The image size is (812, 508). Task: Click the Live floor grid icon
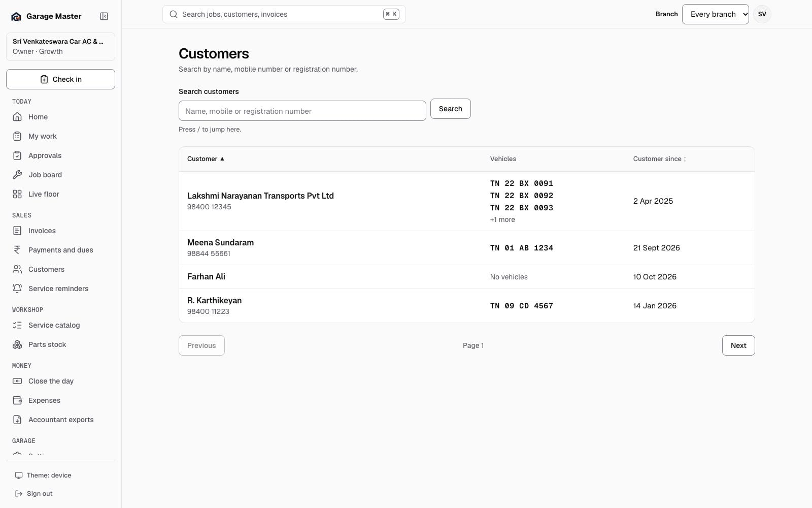point(17,194)
